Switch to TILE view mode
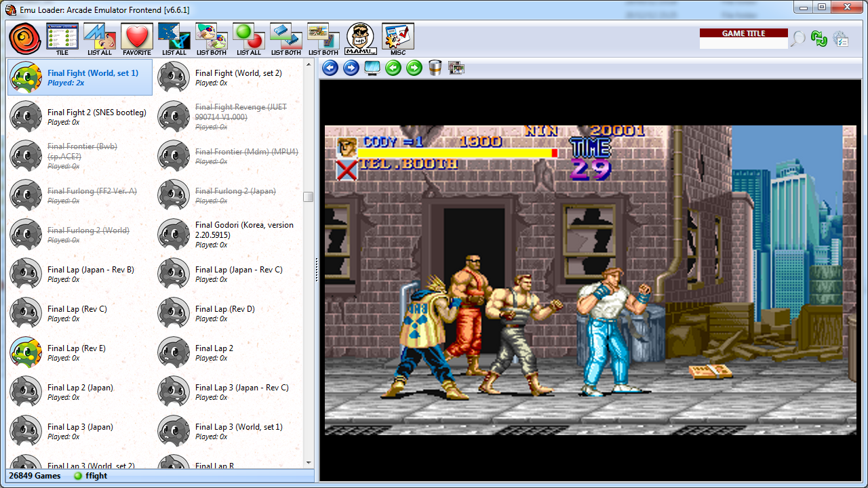Image resolution: width=868 pixels, height=488 pixels. [x=62, y=39]
